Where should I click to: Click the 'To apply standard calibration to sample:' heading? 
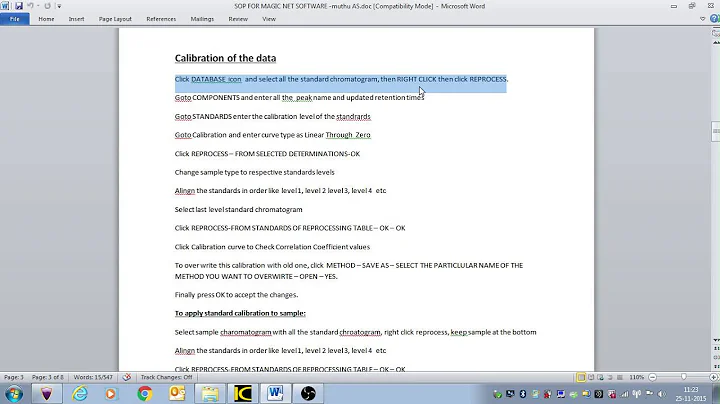tap(240, 313)
